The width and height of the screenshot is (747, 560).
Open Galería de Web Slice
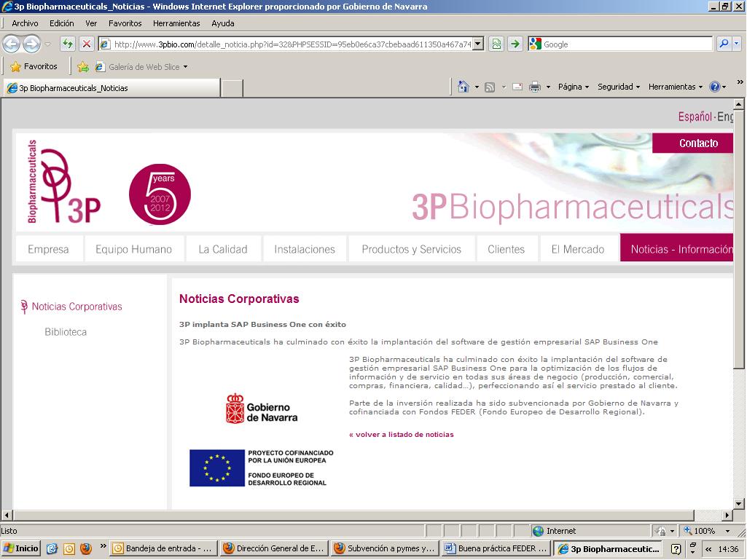pos(141,67)
